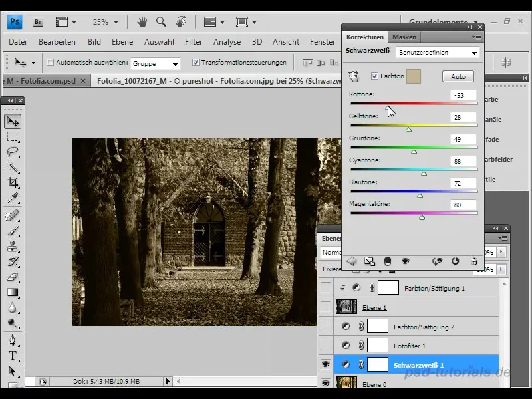Open the Bearbeiten menu
The width and height of the screenshot is (532, 399).
click(57, 42)
